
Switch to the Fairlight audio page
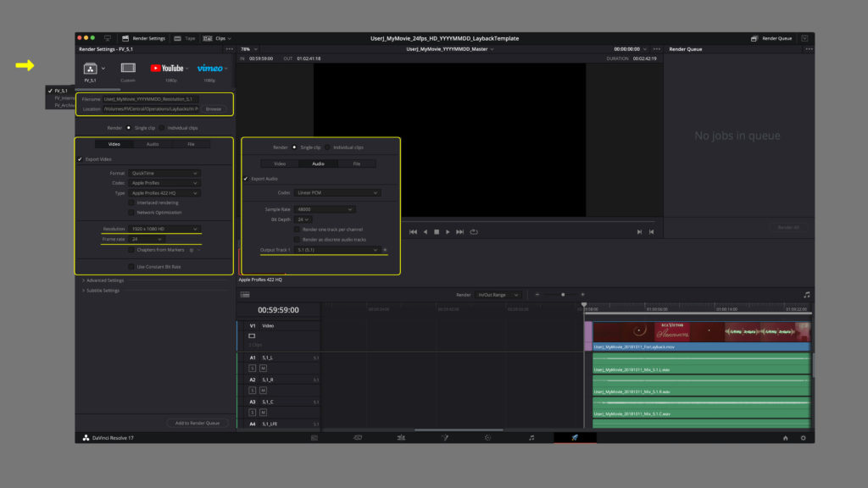[531, 438]
